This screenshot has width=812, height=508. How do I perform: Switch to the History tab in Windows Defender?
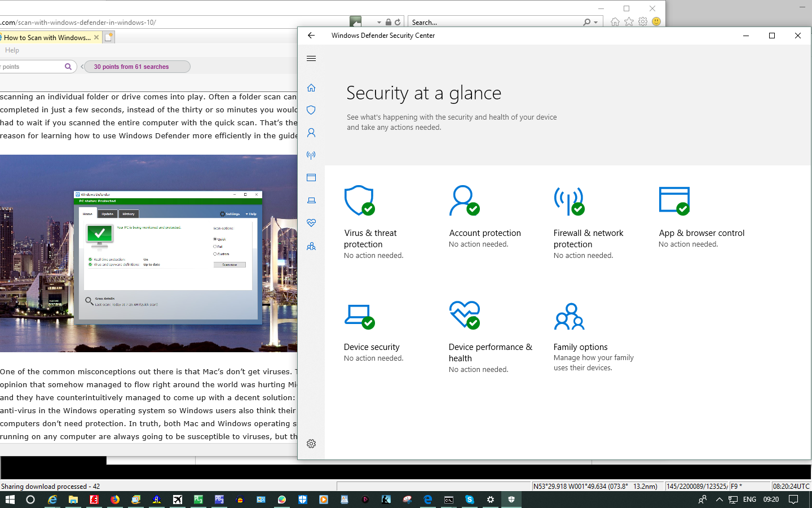coord(129,214)
